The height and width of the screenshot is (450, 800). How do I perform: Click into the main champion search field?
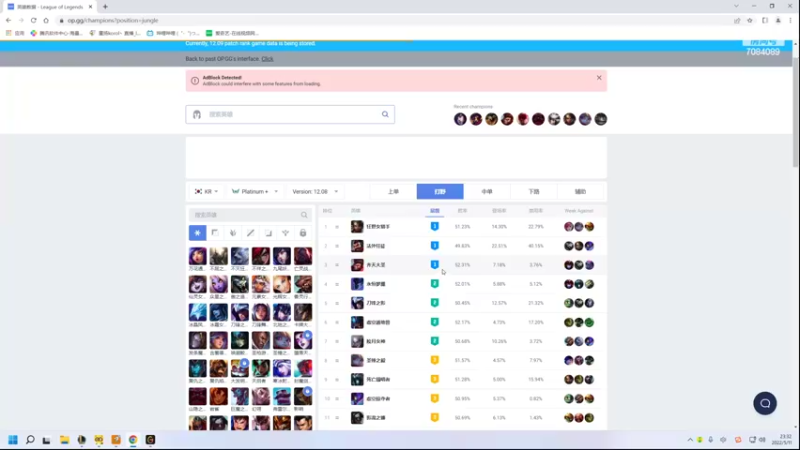[x=290, y=114]
